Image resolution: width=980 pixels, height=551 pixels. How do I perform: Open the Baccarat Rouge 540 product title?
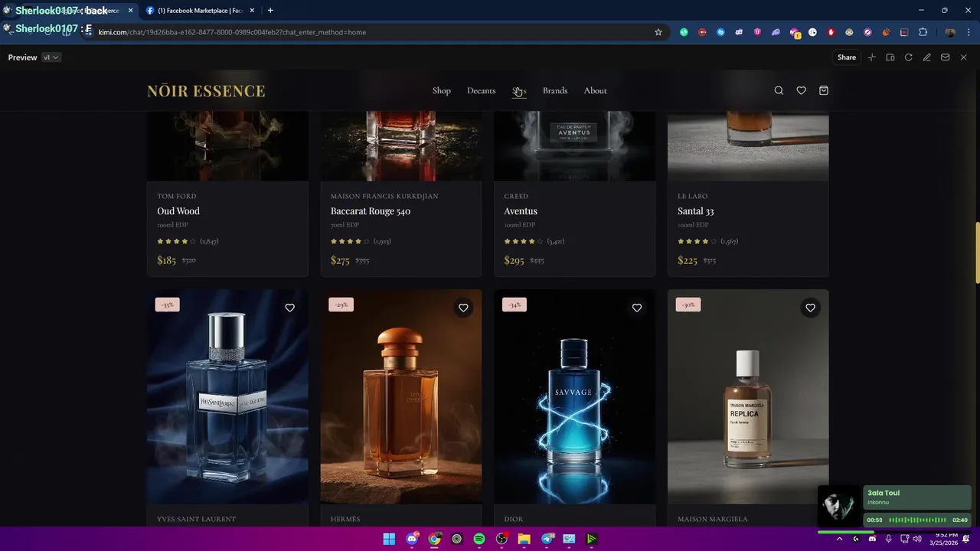371,211
